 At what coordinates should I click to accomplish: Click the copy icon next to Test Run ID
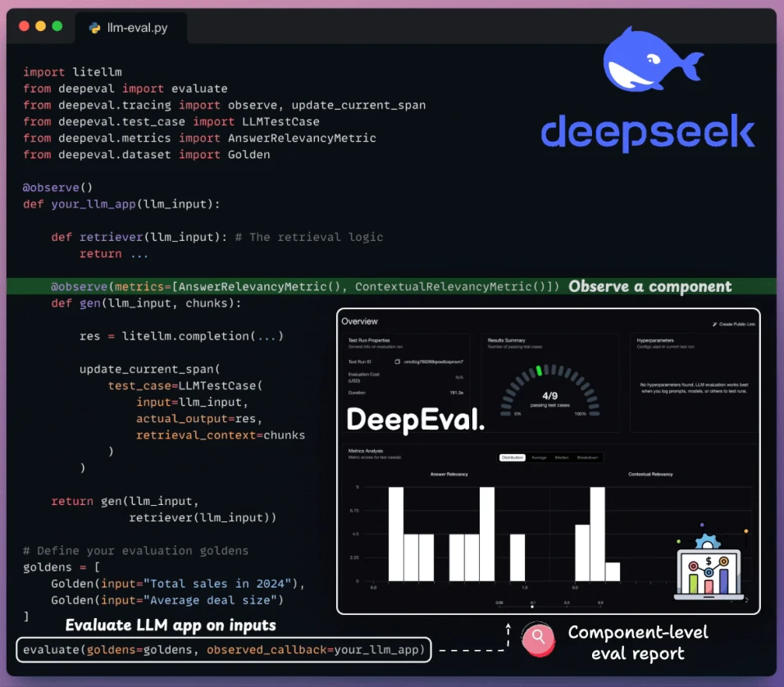[x=398, y=362]
